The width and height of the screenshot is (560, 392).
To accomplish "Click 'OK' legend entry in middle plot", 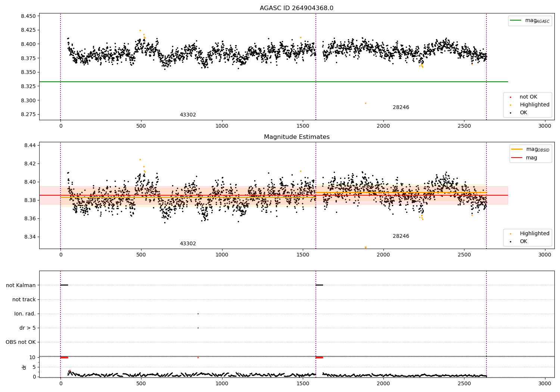I will 519,242.
